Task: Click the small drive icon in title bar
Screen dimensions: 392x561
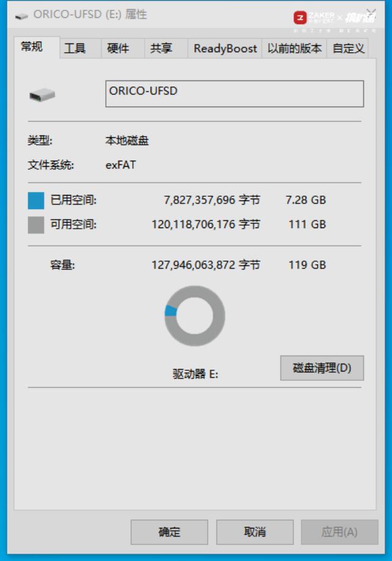Action: click(x=21, y=16)
